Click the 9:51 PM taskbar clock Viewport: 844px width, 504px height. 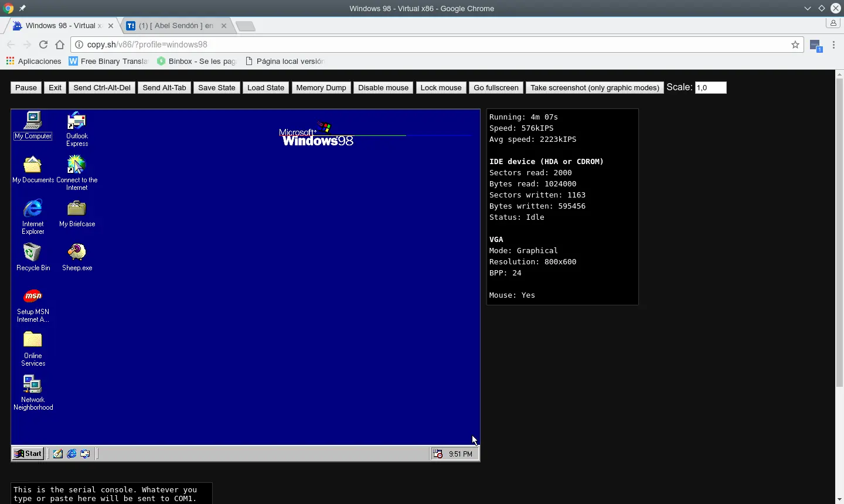[x=461, y=454]
